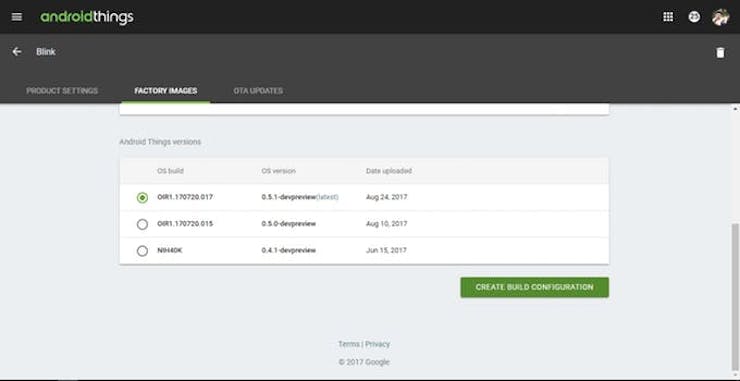740x381 pixels.
Task: Go back using the arrow beside Blink
Action: (17, 51)
